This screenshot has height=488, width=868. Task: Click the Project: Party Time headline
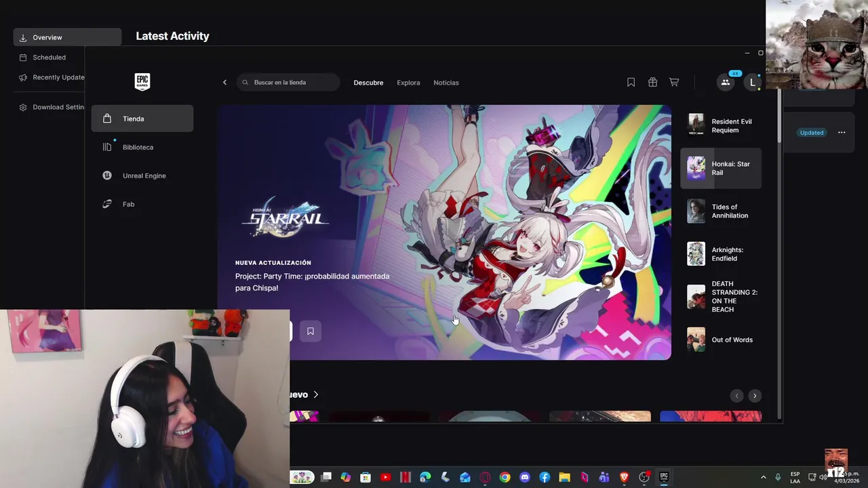(312, 282)
